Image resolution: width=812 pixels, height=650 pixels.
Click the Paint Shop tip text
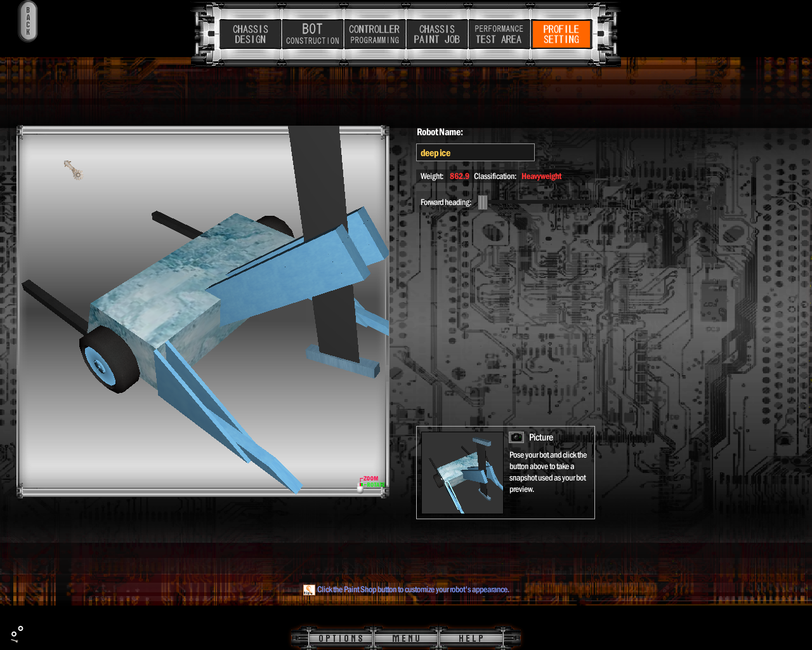coord(413,590)
